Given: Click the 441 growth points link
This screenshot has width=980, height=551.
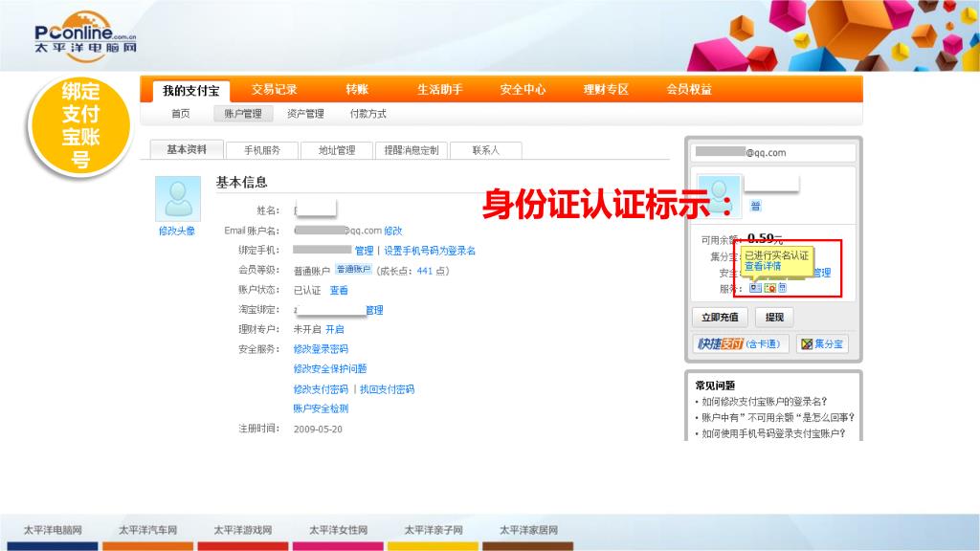Looking at the screenshot, I should (x=424, y=271).
